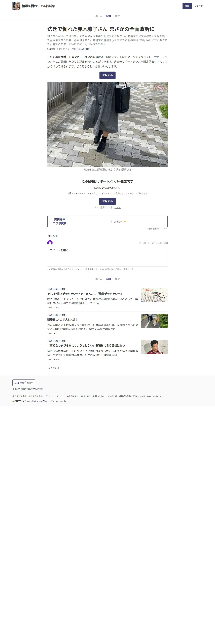Focus the コメントを書く text area

(x=107, y=256)
